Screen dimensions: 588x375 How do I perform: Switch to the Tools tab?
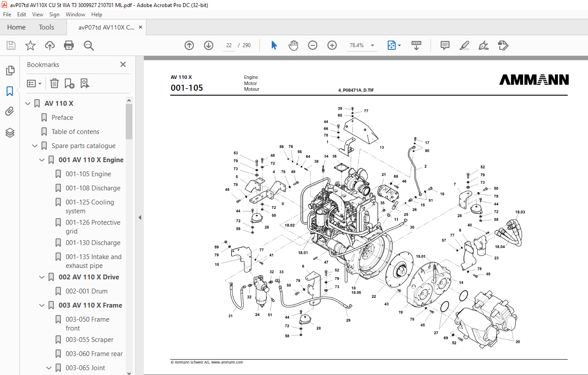[x=46, y=27]
